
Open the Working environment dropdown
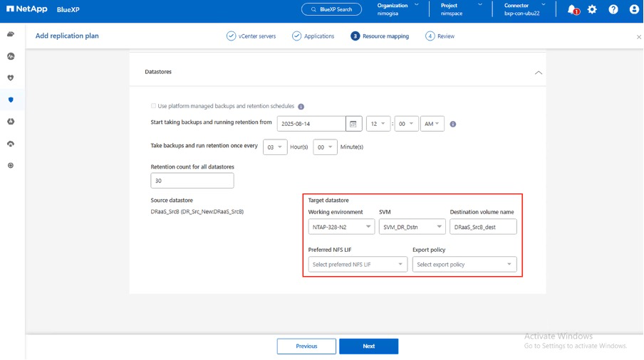click(341, 226)
